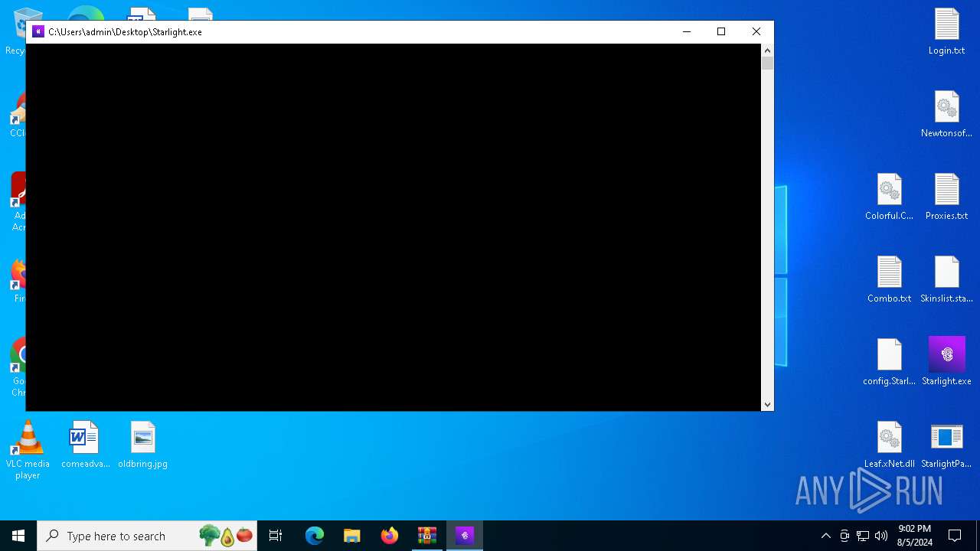Image resolution: width=980 pixels, height=551 pixels.
Task: Minimize the Starlight.exe console window
Action: tap(686, 31)
